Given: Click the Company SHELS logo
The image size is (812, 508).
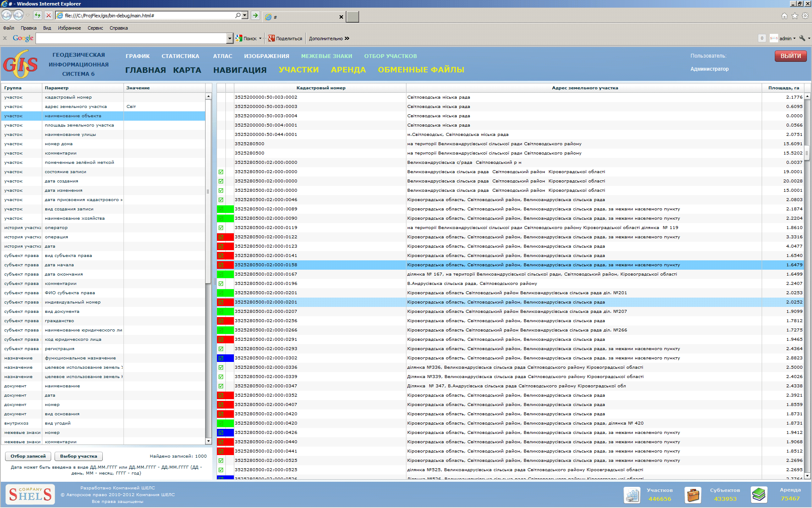Looking at the screenshot, I should pos(30,494).
